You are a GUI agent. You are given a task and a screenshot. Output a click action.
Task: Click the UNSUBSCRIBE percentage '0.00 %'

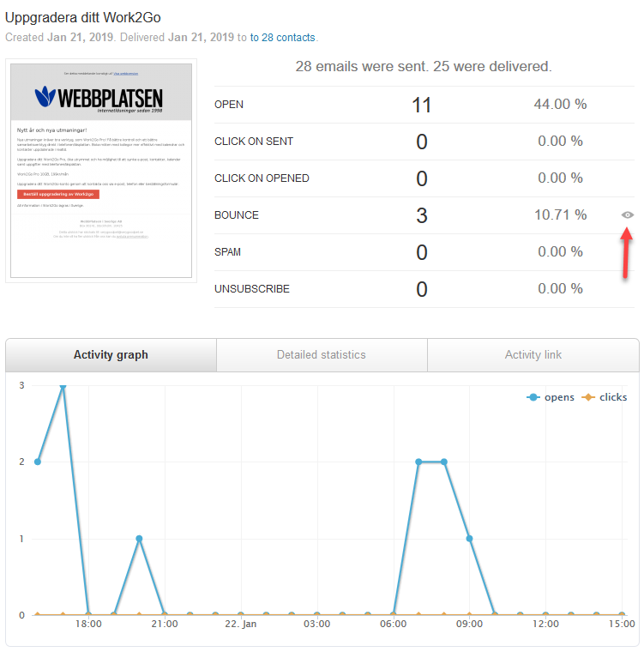[560, 288]
